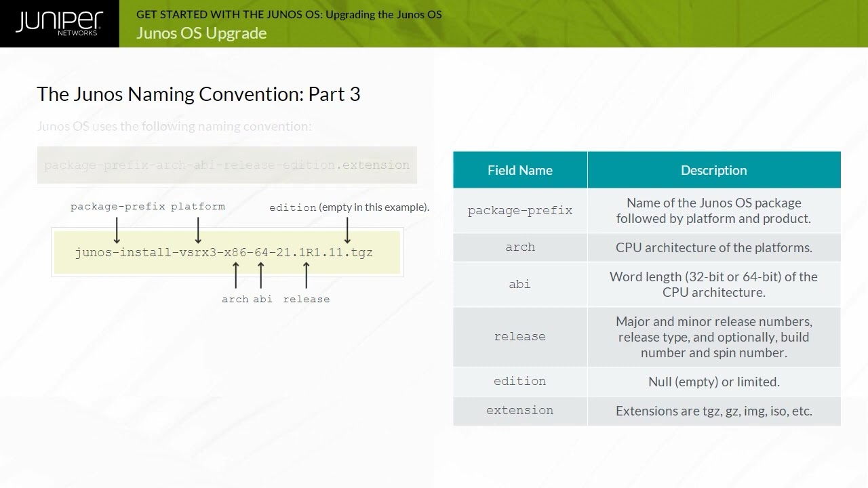This screenshot has height=488, width=868.
Task: Click the 'arch' table cell
Action: (x=520, y=247)
